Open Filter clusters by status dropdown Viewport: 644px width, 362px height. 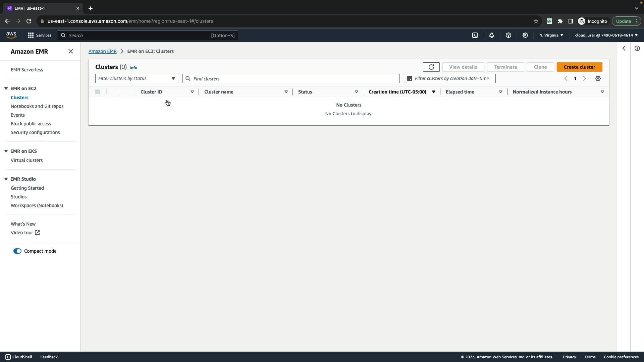coord(137,78)
